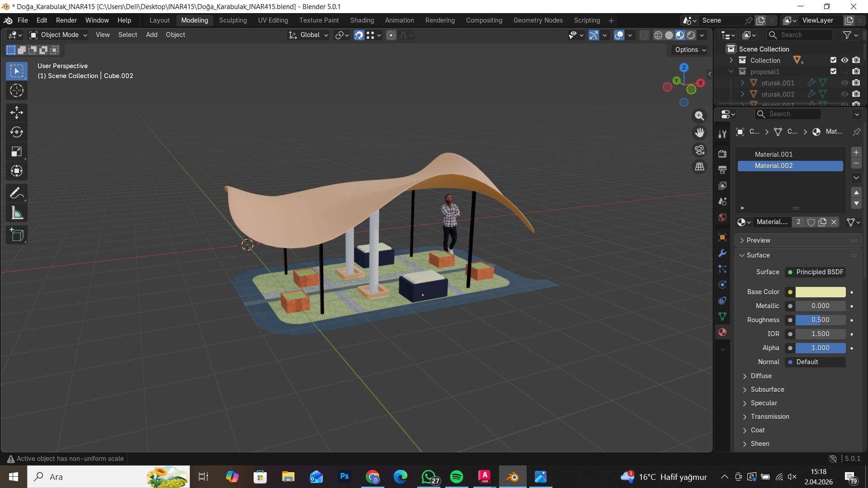Viewport: 868px width, 488px height.
Task: Click the Base Color swatch
Action: pyautogui.click(x=820, y=292)
